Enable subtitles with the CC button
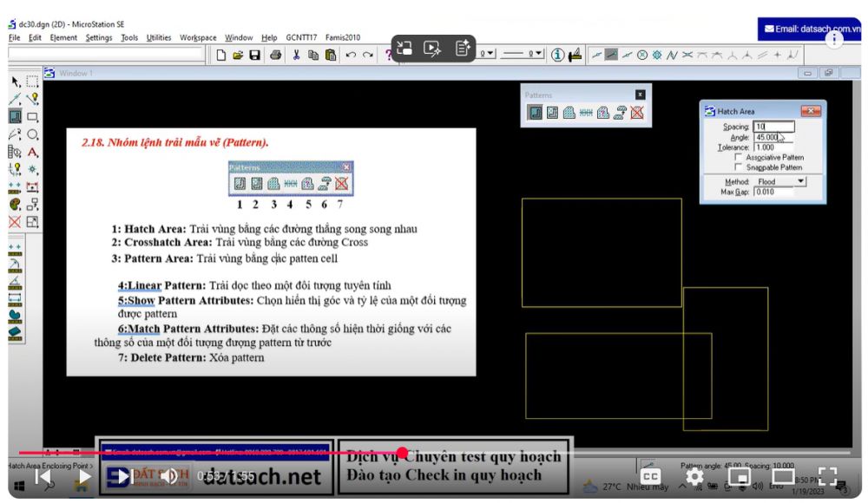Screen dimensions: 868x503 [x=648, y=475]
